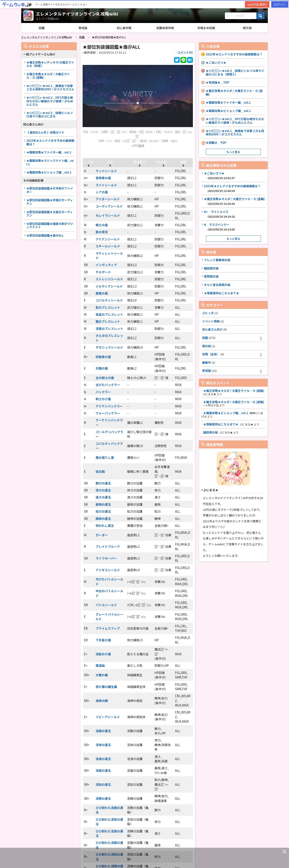The width and height of the screenshot is (289, 868).
Task: Open 初心者さん向け (9) category link
Action: (x=212, y=329)
